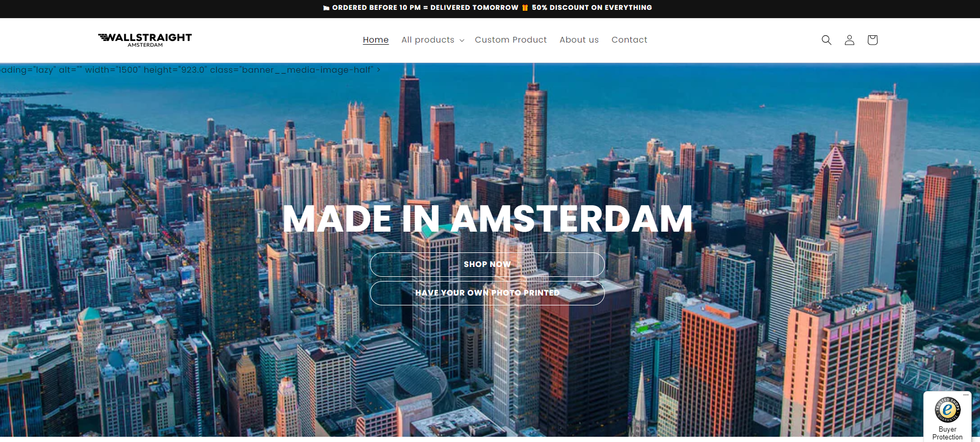Expand the All products dropdown menu
This screenshot has height=442, width=980.
428,40
